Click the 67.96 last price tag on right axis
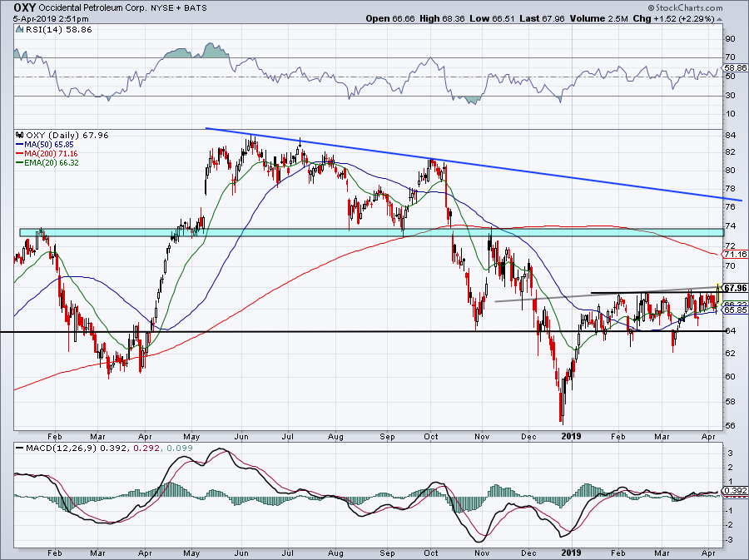The height and width of the screenshot is (560, 749). (735, 288)
